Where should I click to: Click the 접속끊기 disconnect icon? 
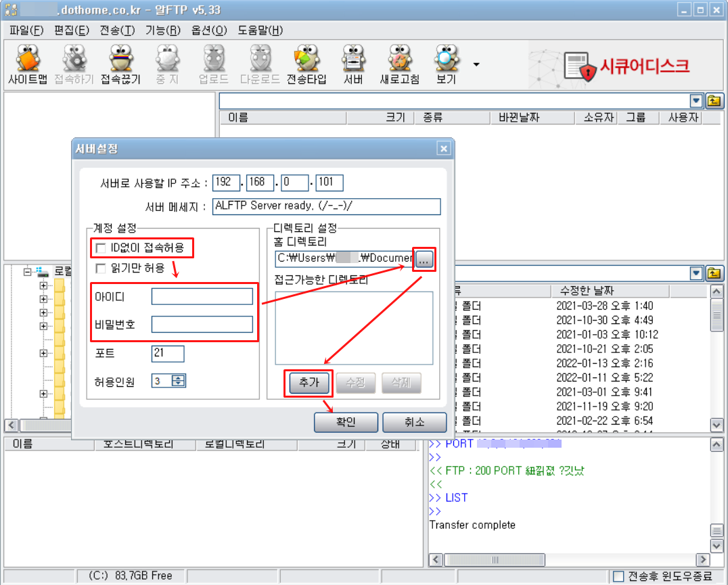[x=120, y=64]
